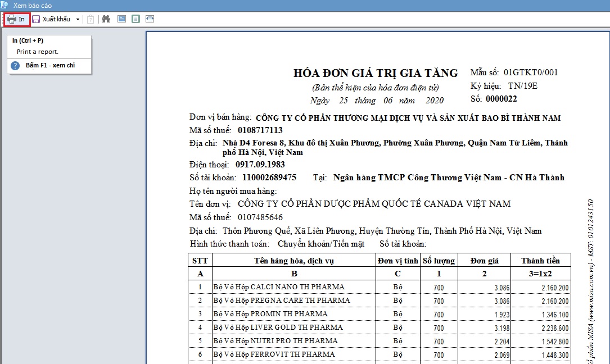This screenshot has width=610, height=364.
Task: Click the amount 1.346.100
Action: pyautogui.click(x=555, y=315)
